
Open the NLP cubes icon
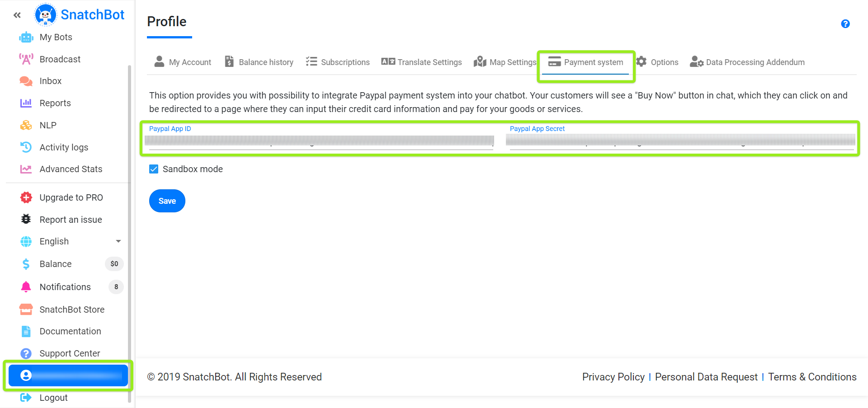click(26, 125)
